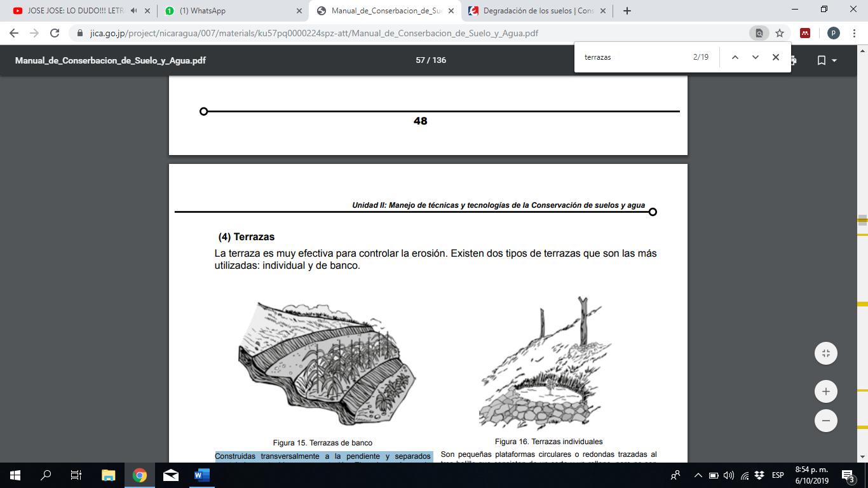Open the Windows Start menu
The width and height of the screenshot is (868, 488).
(x=15, y=475)
